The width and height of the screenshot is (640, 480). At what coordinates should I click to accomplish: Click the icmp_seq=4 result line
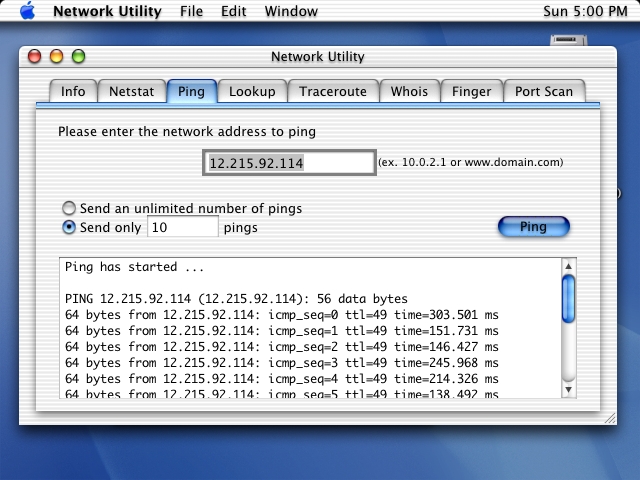[x=282, y=378]
